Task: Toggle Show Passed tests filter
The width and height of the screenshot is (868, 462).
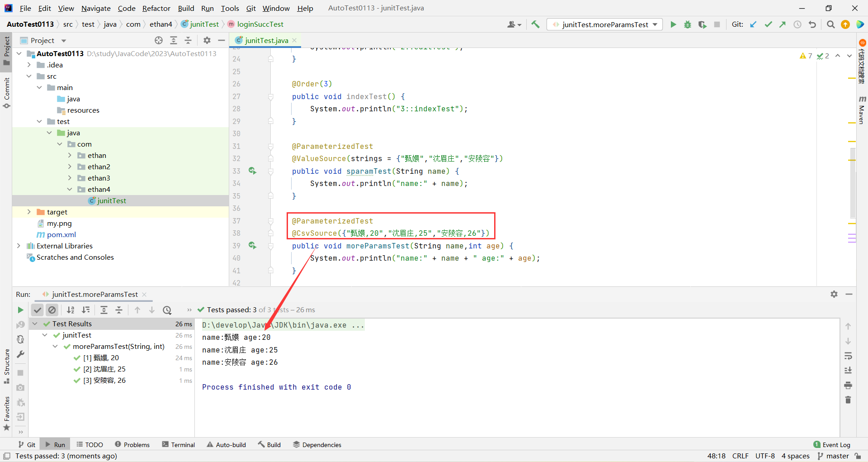Action: pyautogui.click(x=38, y=310)
